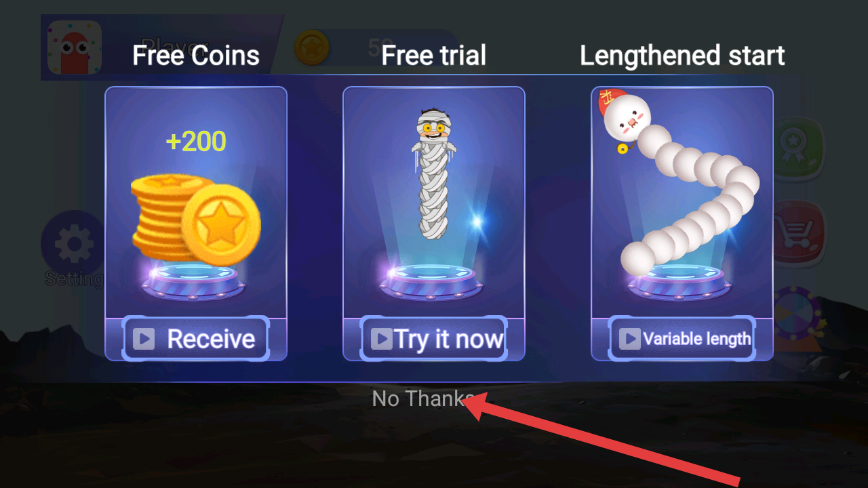Click the video play icon beside Variable length
Image resolution: width=868 pixels, height=488 pixels.
[630, 338]
